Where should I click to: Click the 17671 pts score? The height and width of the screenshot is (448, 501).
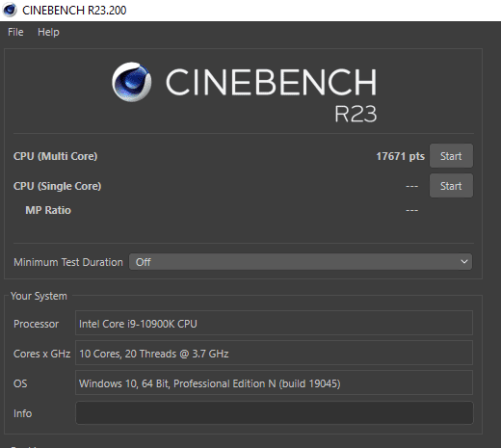[400, 156]
